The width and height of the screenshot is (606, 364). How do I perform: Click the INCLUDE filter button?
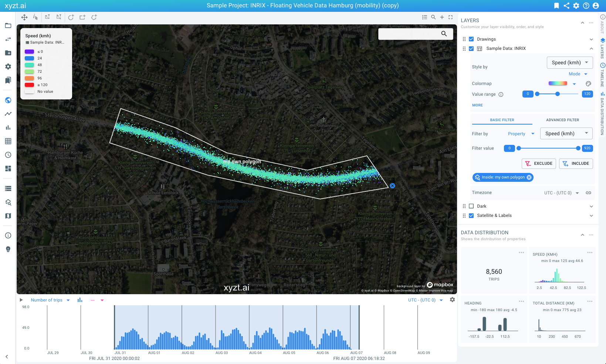coord(576,164)
